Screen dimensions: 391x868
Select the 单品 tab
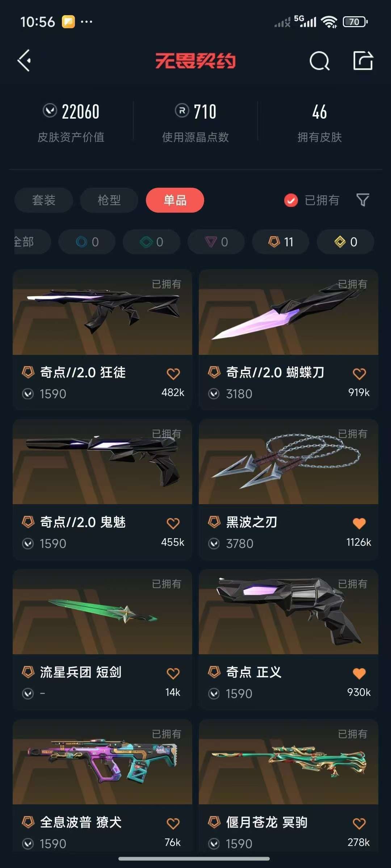click(175, 200)
